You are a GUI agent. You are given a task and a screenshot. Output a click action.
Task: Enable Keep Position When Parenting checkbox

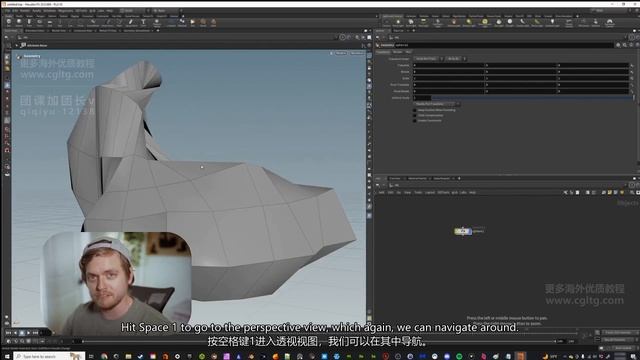(x=415, y=110)
